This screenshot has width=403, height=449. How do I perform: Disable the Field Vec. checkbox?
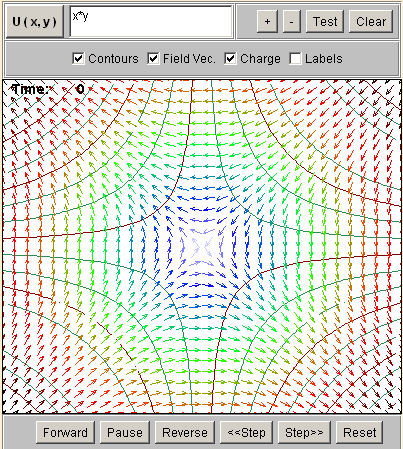153,59
